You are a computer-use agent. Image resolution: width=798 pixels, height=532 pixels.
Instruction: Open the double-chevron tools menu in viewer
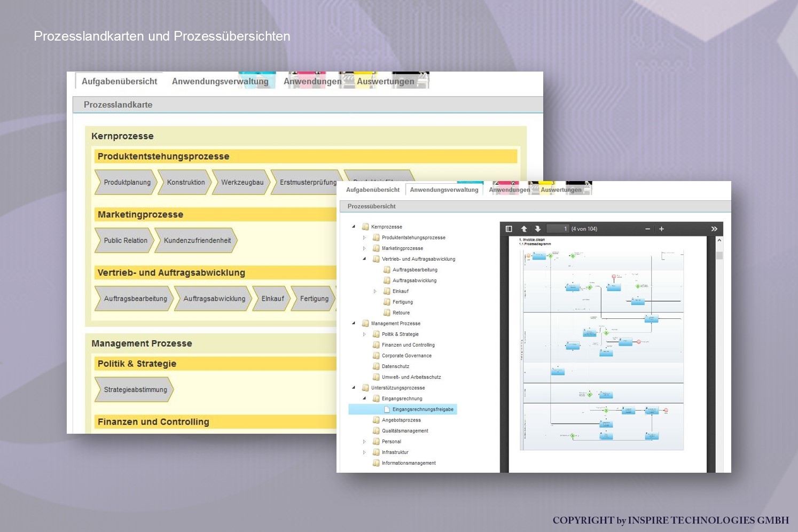[714, 229]
